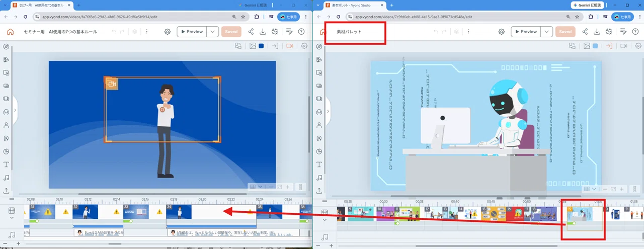Open scene settings gear in left window
The width and height of the screenshot is (644, 249).
tap(304, 46)
